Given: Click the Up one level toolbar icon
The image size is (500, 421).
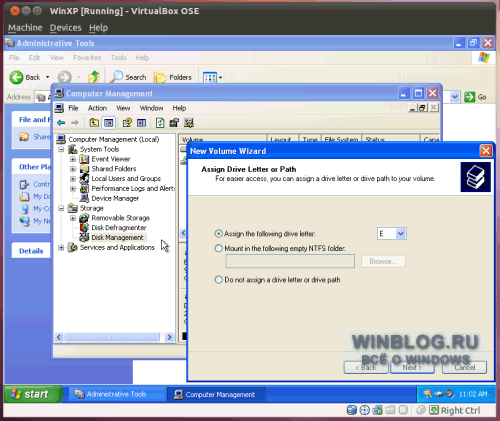Looking at the screenshot, I should click(x=94, y=123).
